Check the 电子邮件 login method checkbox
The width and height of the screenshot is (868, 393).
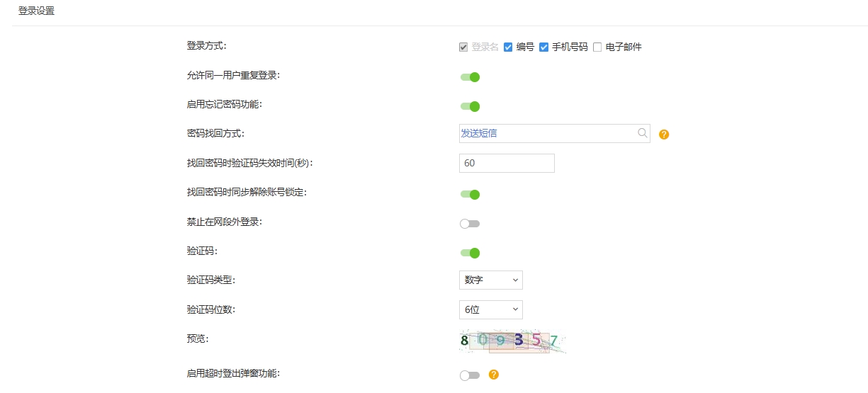(x=597, y=47)
